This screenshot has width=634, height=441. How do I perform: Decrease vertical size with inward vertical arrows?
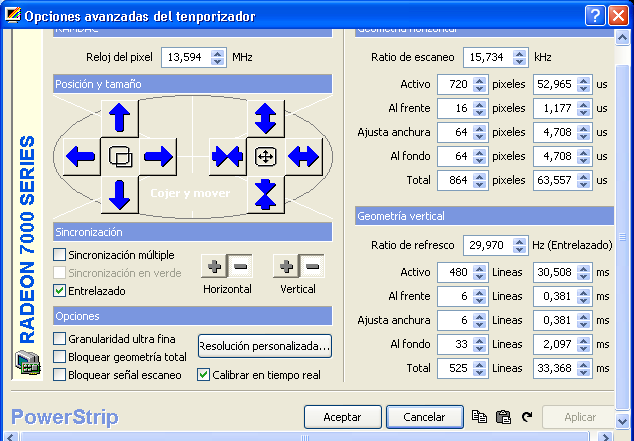266,195
